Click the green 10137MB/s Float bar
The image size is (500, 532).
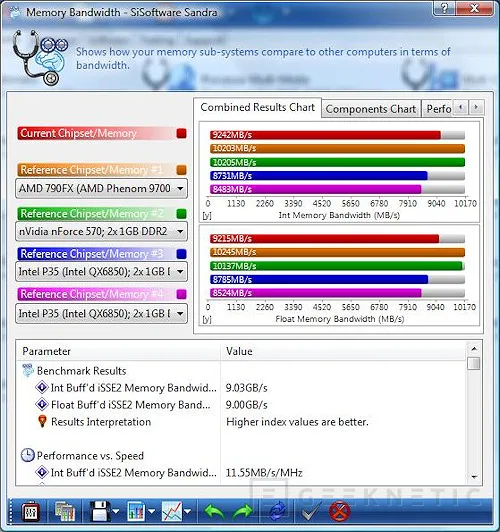point(336,266)
